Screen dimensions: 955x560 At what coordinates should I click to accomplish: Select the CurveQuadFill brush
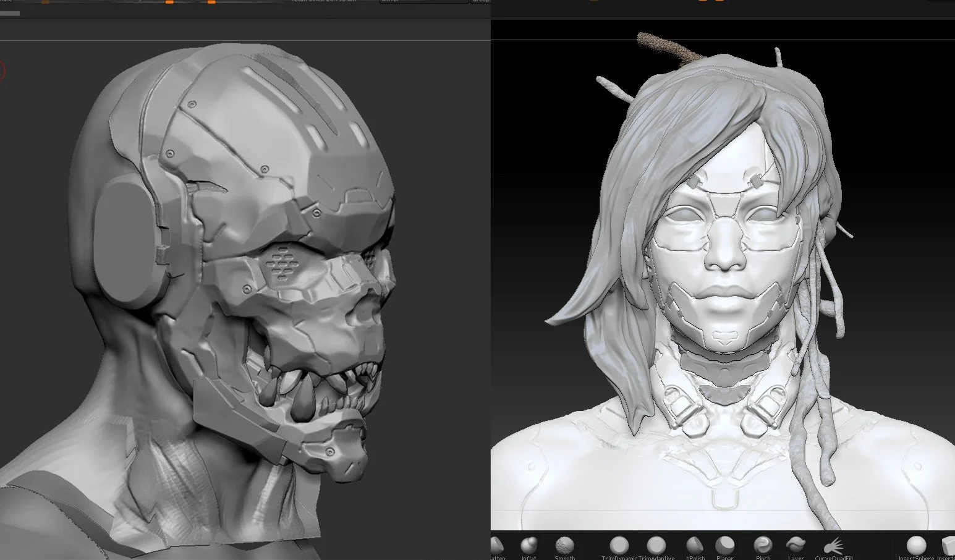(833, 546)
